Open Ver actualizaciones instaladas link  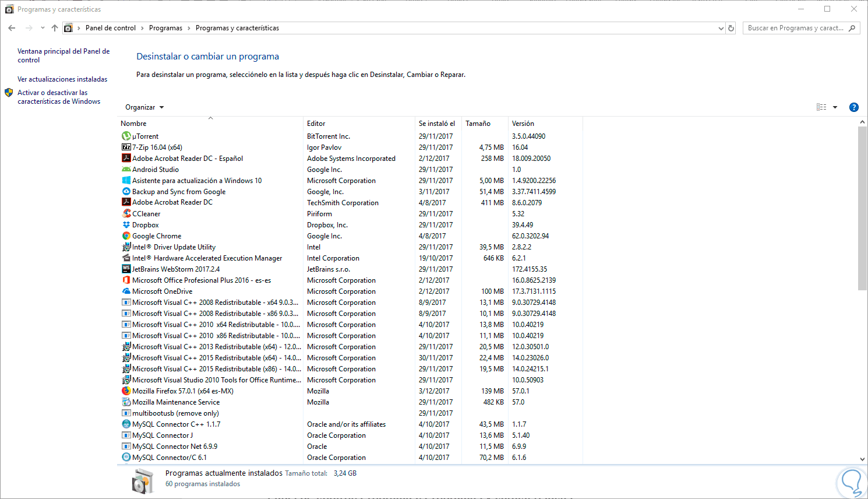(62, 79)
